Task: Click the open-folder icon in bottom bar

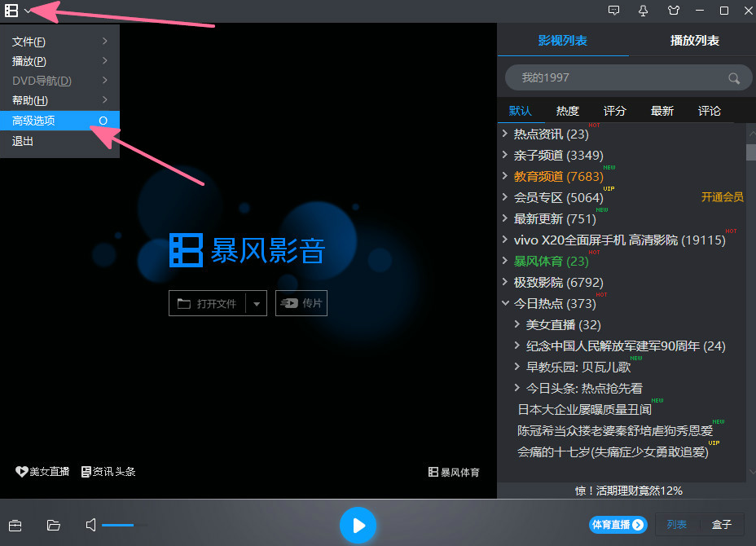Action: [x=53, y=525]
